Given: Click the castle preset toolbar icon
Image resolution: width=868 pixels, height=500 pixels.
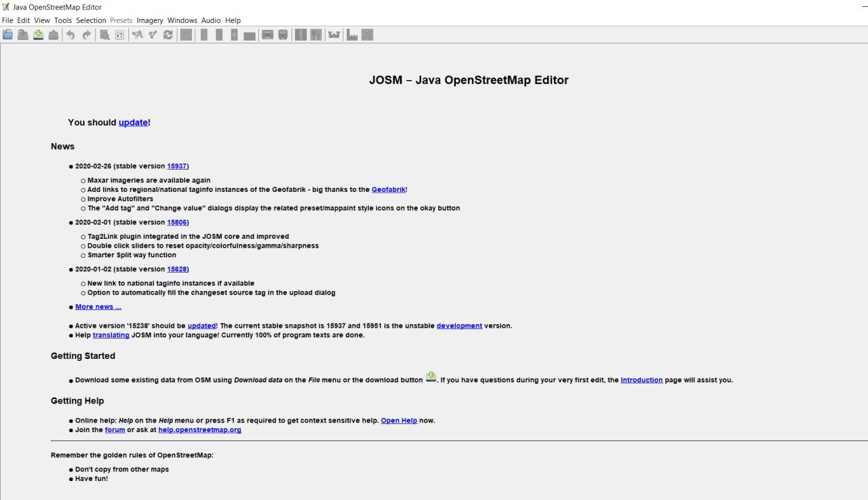Looking at the screenshot, I should [334, 35].
